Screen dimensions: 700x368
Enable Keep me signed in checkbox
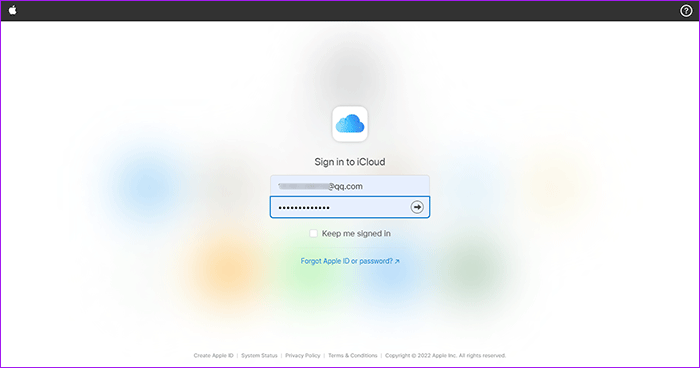pyautogui.click(x=313, y=234)
